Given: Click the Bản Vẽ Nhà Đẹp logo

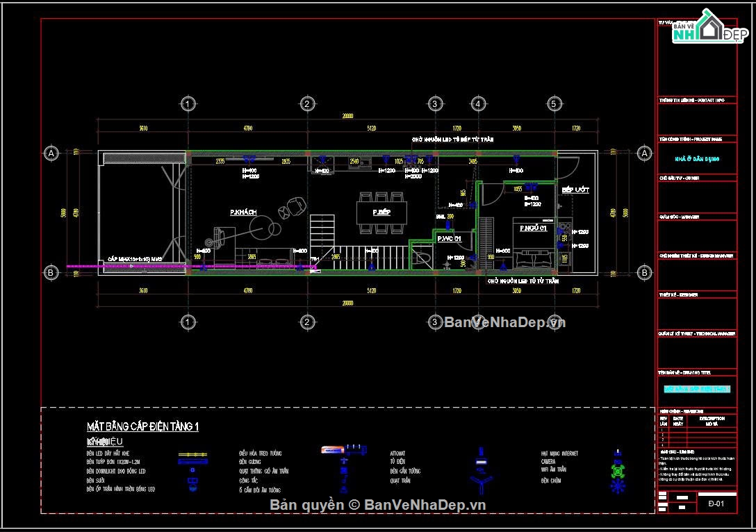Looking at the screenshot, I should tap(704, 28).
